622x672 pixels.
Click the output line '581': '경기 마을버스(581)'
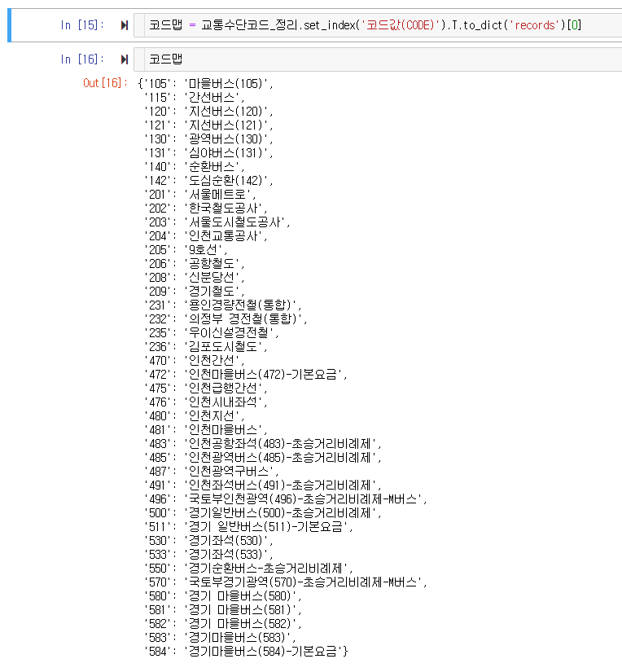(222, 610)
